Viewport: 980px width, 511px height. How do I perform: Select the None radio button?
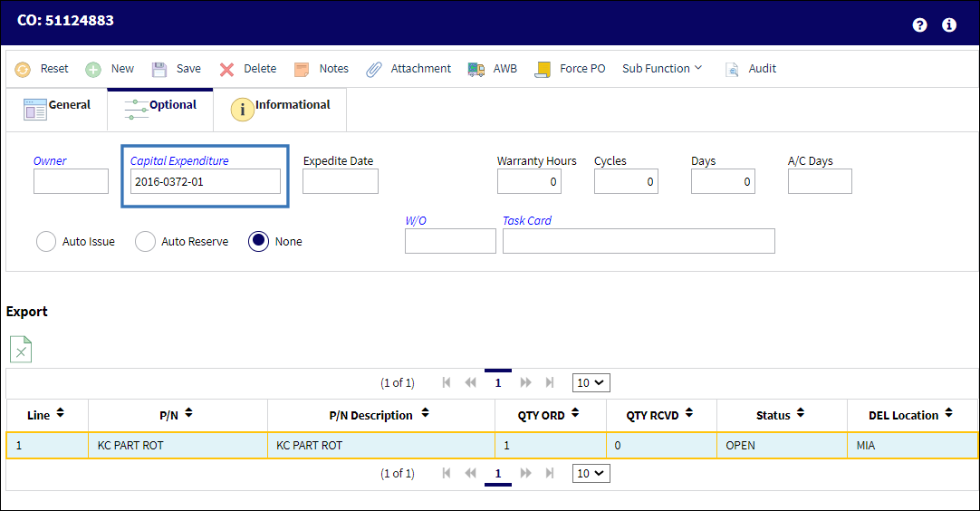point(259,241)
